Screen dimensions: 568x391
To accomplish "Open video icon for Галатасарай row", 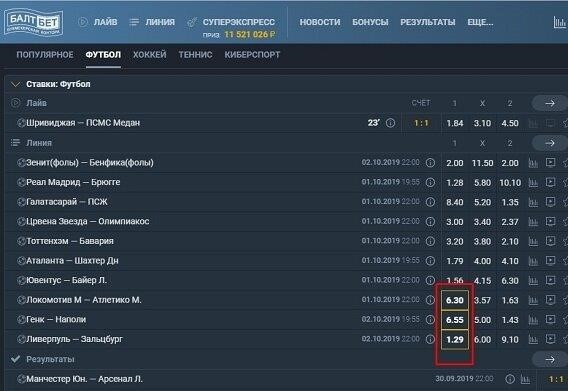I will [x=550, y=201].
